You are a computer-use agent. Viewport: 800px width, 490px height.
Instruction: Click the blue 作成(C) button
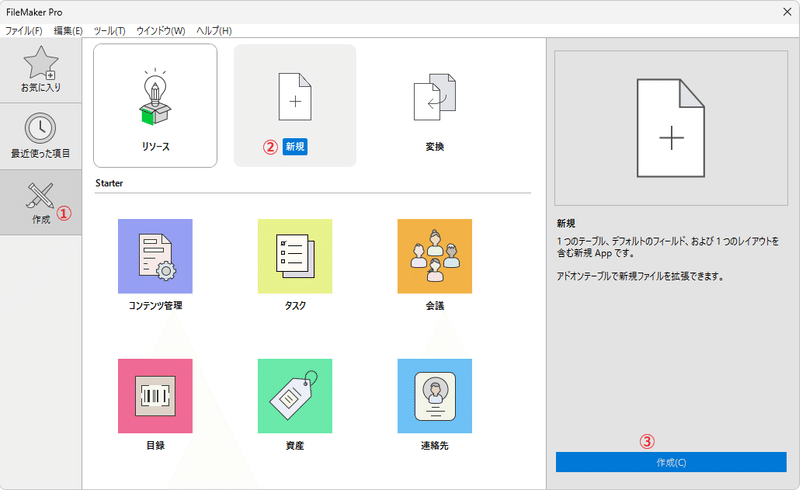pyautogui.click(x=671, y=462)
